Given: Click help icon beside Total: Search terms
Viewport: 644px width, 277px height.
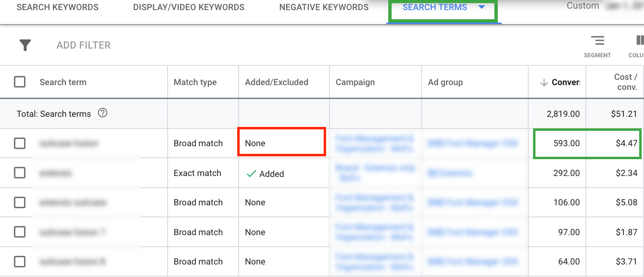Looking at the screenshot, I should pyautogui.click(x=102, y=113).
